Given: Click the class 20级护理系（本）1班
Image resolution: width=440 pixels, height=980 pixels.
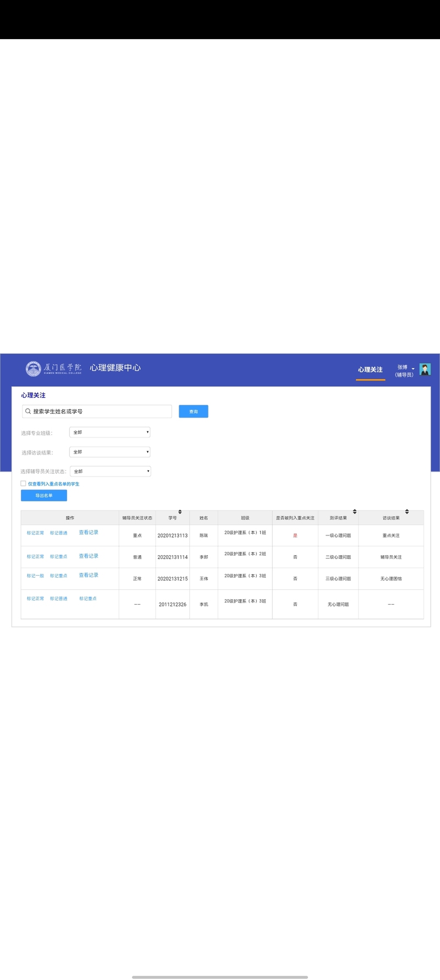Looking at the screenshot, I should [245, 533].
